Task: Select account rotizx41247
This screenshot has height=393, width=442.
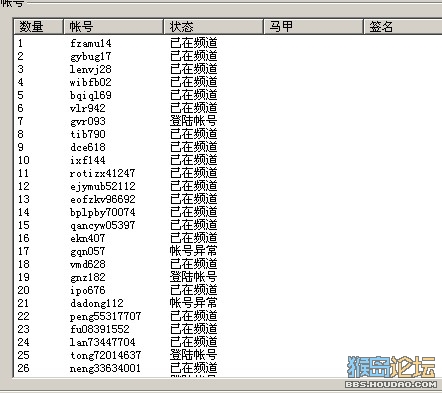Action: point(102,173)
